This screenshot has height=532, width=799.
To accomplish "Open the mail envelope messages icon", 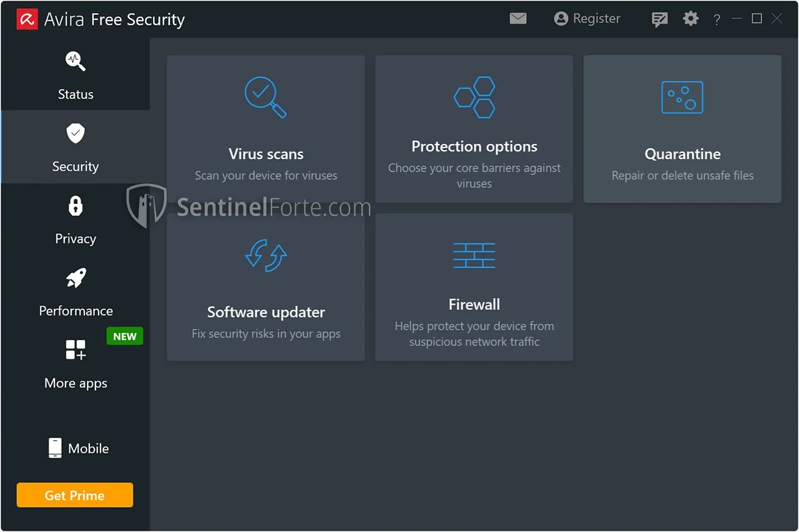I will (x=518, y=19).
